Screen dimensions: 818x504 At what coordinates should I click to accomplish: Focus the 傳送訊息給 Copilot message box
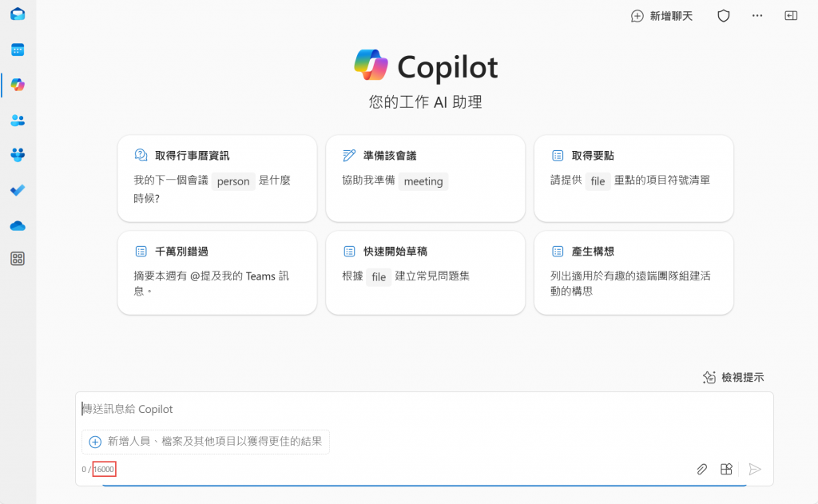[424, 409]
